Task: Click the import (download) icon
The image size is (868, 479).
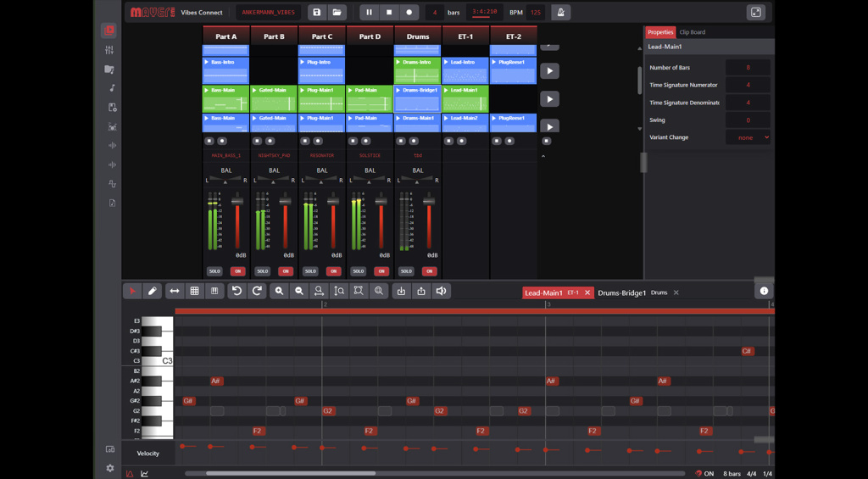Action: (x=401, y=291)
